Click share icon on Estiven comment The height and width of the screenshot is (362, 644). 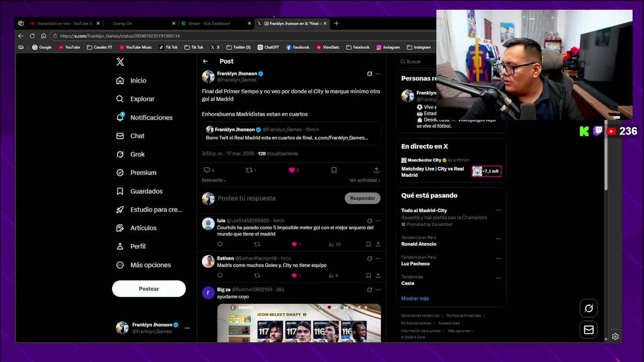pos(378,276)
